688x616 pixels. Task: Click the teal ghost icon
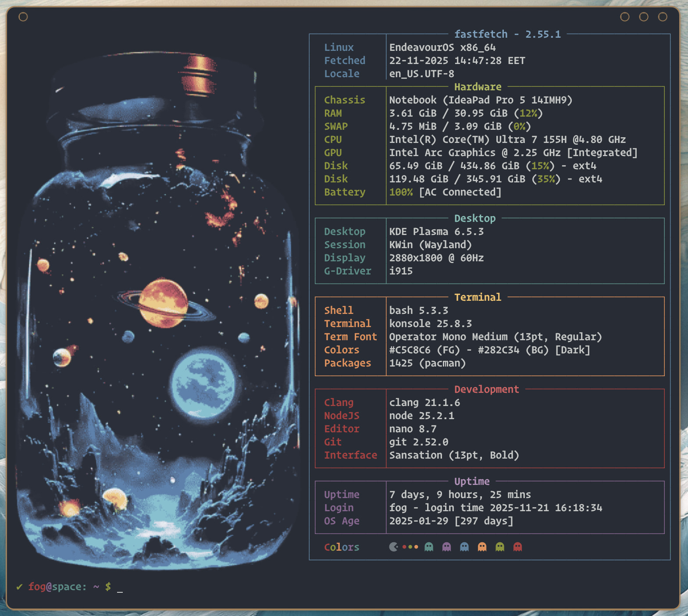(429, 547)
